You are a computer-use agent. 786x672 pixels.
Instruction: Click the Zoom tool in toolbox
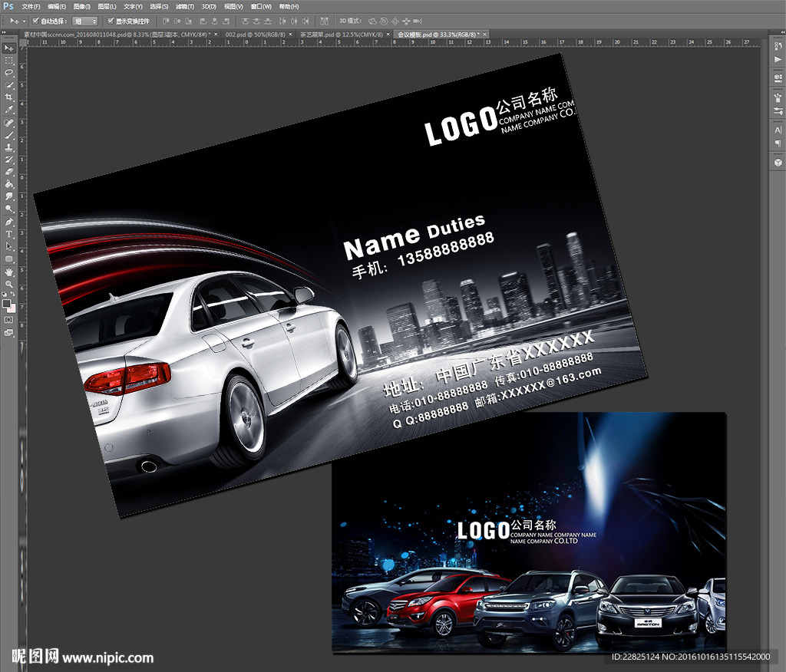(9, 284)
